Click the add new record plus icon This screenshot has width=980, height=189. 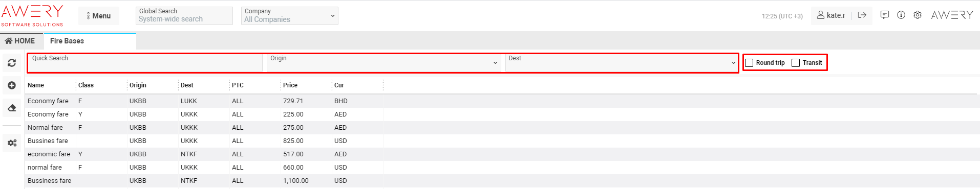coord(12,85)
